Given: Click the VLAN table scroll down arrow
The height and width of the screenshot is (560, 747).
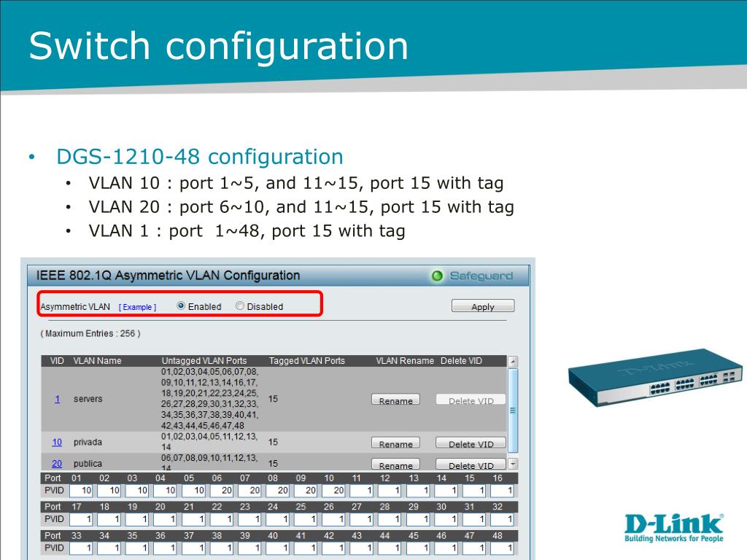Looking at the screenshot, I should click(x=513, y=463).
